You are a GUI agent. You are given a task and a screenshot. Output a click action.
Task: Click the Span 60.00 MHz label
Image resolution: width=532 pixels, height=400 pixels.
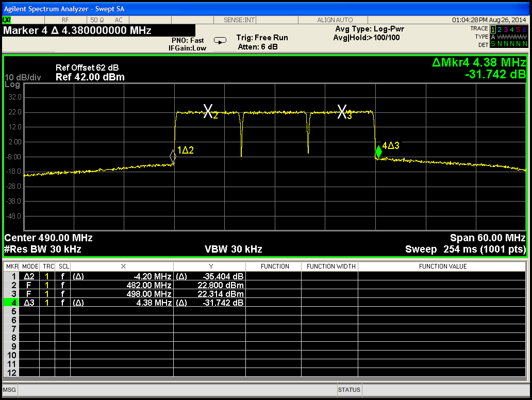pos(488,238)
